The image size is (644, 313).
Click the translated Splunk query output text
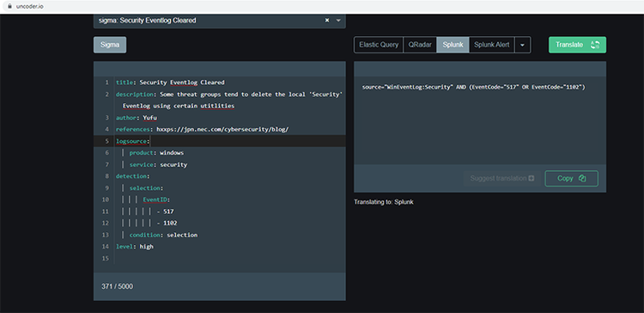pyautogui.click(x=473, y=87)
